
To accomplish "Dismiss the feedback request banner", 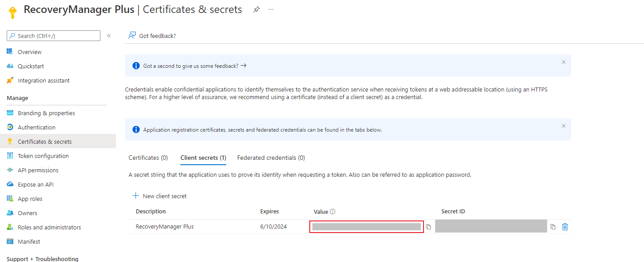I will (x=563, y=62).
